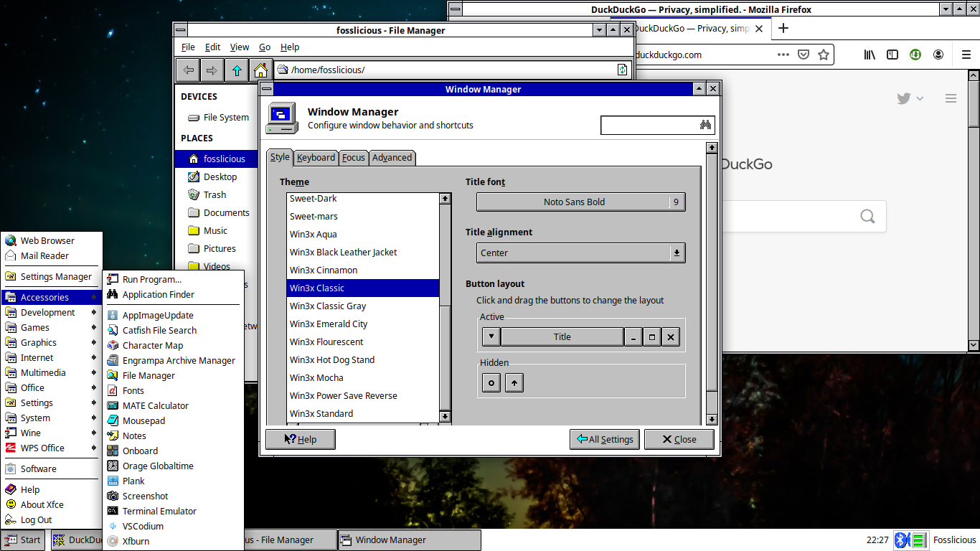Viewport: 980px width, 551px height.
Task: Expand the Development submenu
Action: (50, 313)
